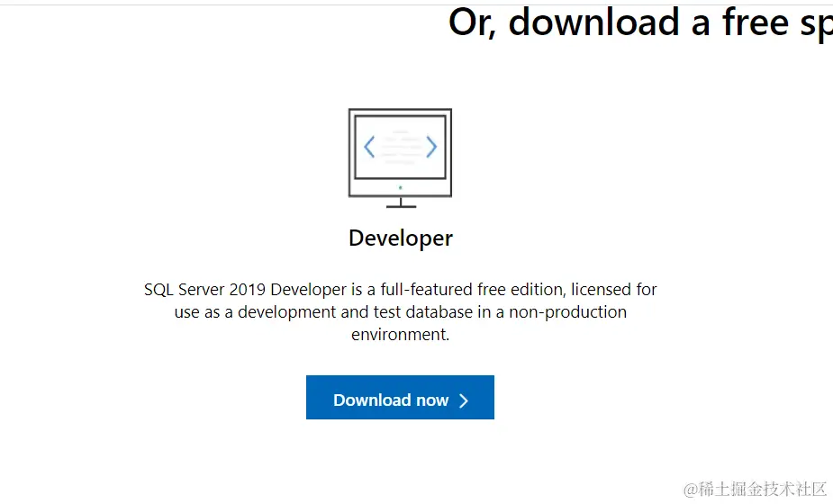Select the Developer heading text
Image resolution: width=833 pixels, height=504 pixels.
coord(401,238)
